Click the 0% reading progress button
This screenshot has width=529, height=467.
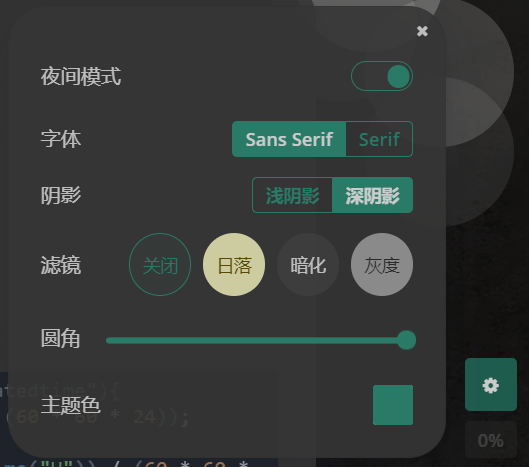491,440
